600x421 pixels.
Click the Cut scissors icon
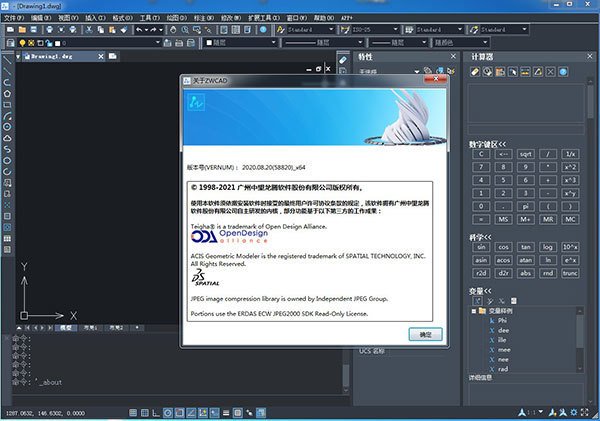pyautogui.click(x=89, y=29)
